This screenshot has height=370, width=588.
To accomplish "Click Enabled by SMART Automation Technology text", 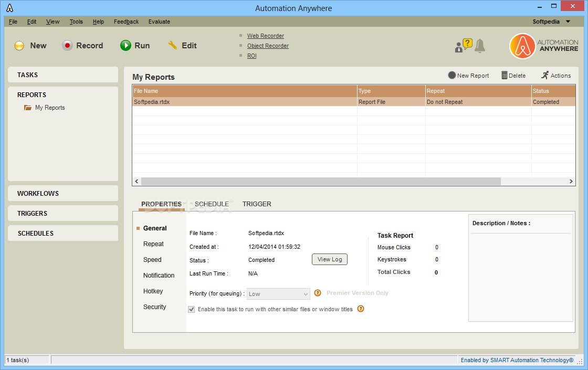I will click(x=517, y=360).
